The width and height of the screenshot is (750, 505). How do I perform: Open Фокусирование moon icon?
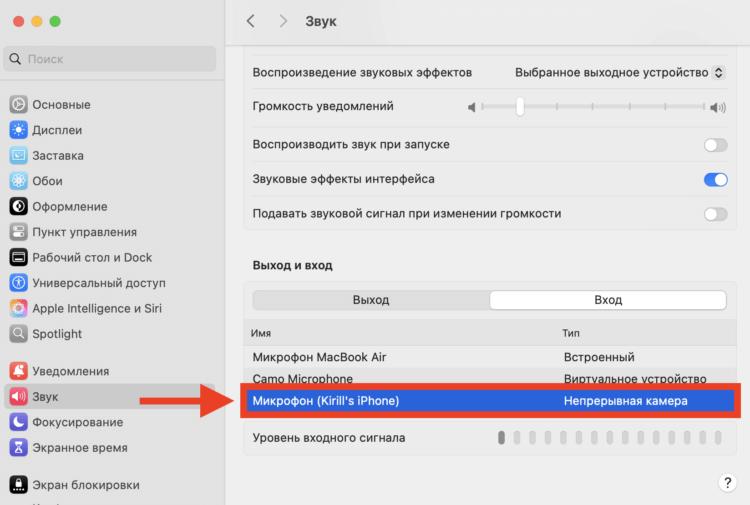18,422
